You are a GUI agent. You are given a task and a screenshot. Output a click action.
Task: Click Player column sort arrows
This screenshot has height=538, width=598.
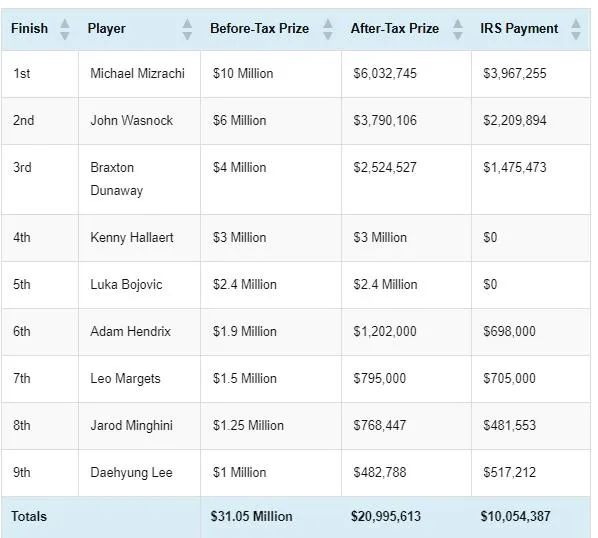click(187, 29)
